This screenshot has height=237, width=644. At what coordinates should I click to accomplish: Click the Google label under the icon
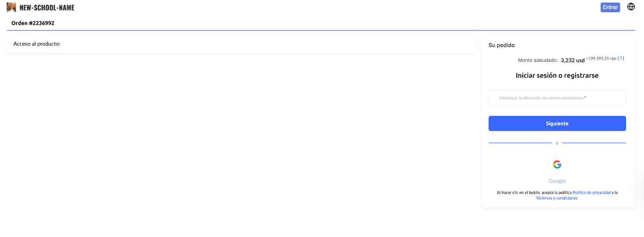(557, 181)
